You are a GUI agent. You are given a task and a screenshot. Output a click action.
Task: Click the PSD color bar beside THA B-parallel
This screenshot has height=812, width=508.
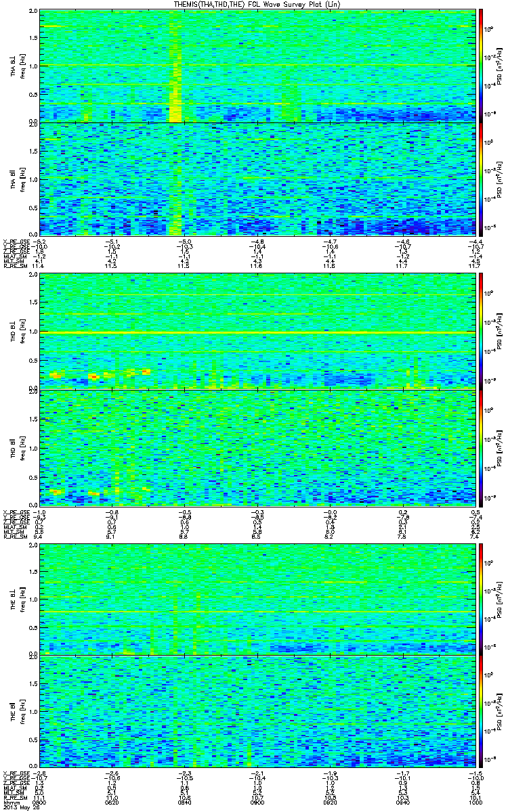click(481, 179)
